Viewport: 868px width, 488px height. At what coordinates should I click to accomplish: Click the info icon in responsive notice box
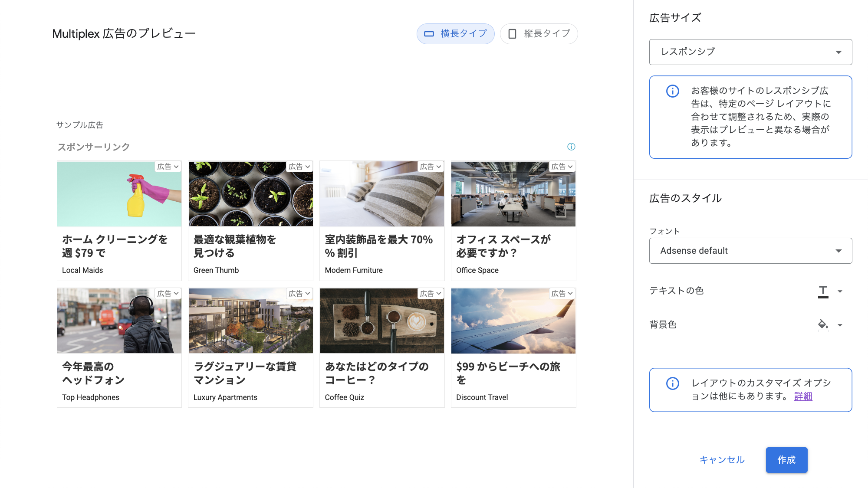(x=673, y=91)
